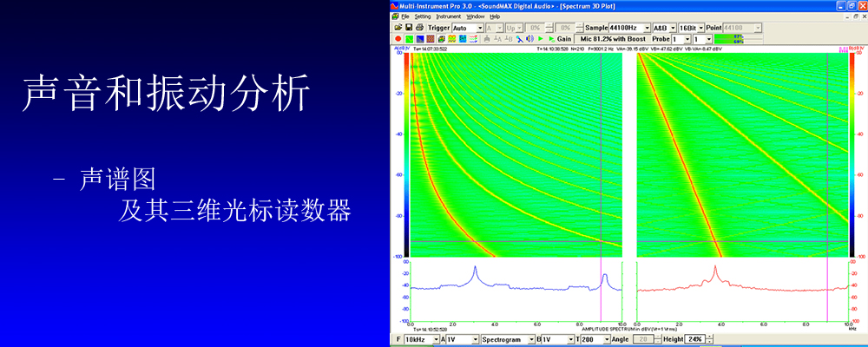This screenshot has height=347, width=868.
Task: Click the channel B zeroing icon
Action: click(x=508, y=39)
